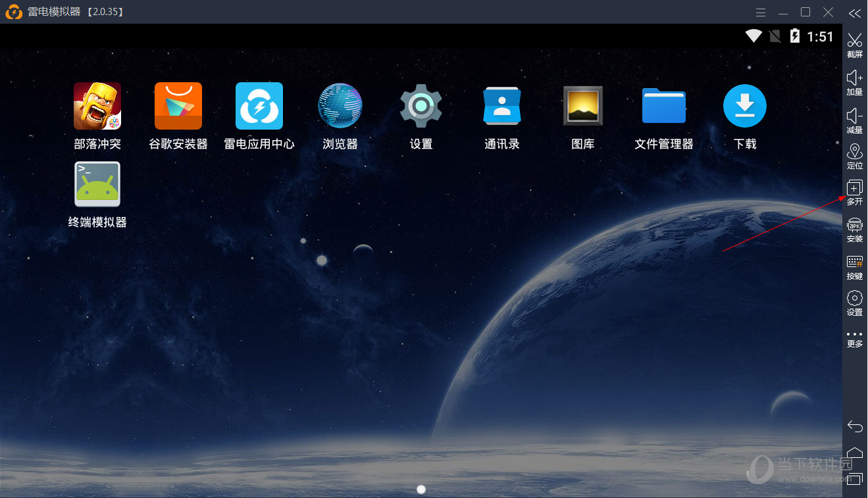Open 雷电应用中心 app store

tap(259, 106)
